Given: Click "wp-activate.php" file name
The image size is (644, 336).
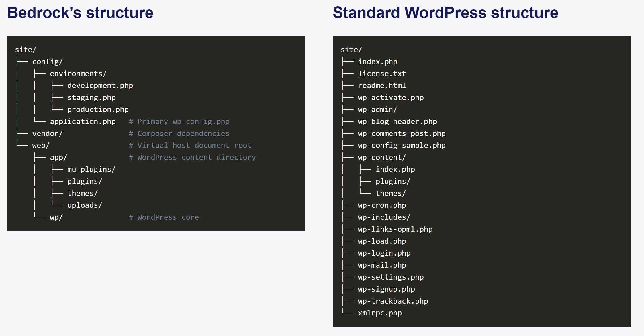Looking at the screenshot, I should (x=391, y=97).
